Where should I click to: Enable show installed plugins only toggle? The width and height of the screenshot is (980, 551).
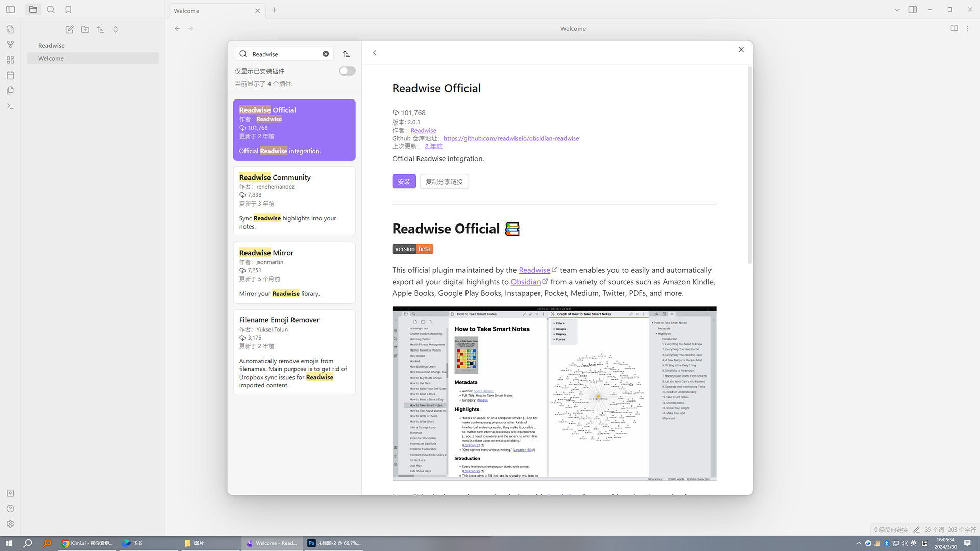(x=347, y=71)
